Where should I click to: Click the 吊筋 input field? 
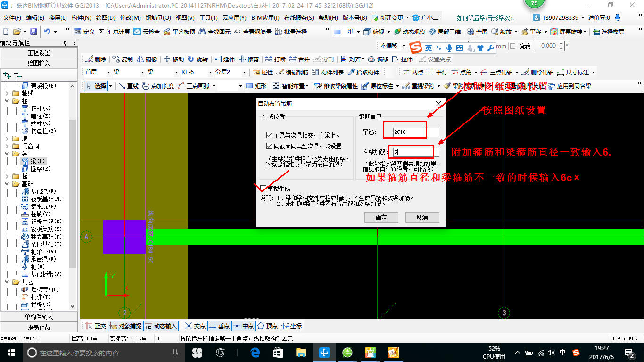tap(415, 132)
